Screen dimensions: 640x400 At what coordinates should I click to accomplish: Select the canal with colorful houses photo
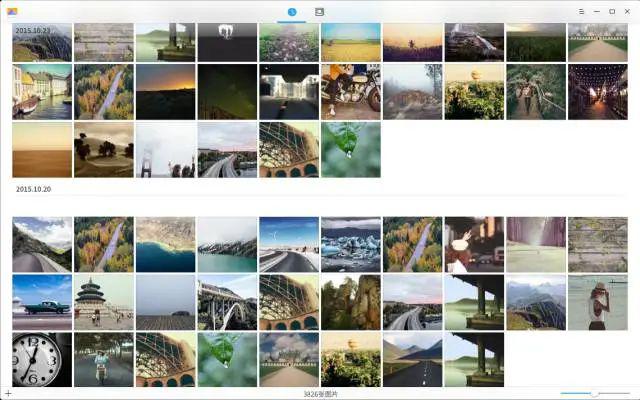pos(42,92)
